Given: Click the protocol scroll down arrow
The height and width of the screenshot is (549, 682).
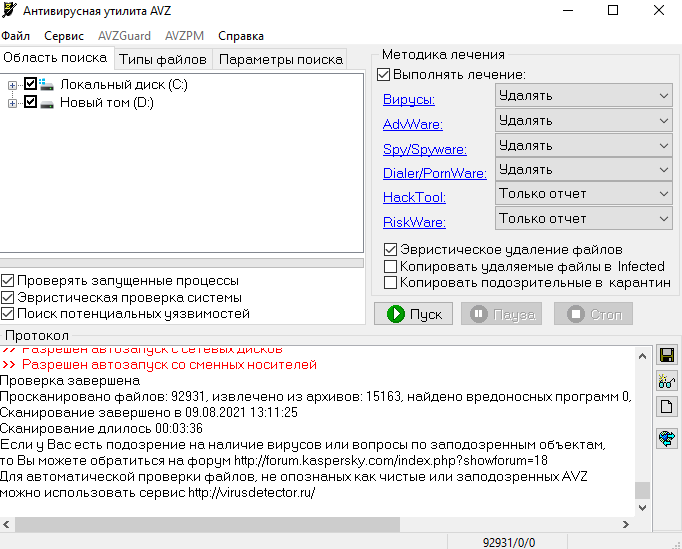Looking at the screenshot, I should [x=642, y=507].
